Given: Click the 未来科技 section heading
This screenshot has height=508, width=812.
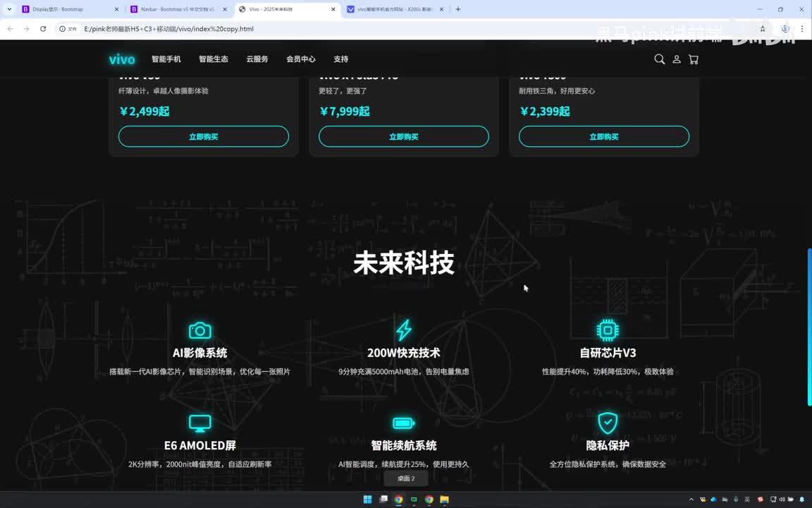Looking at the screenshot, I should coord(404,262).
